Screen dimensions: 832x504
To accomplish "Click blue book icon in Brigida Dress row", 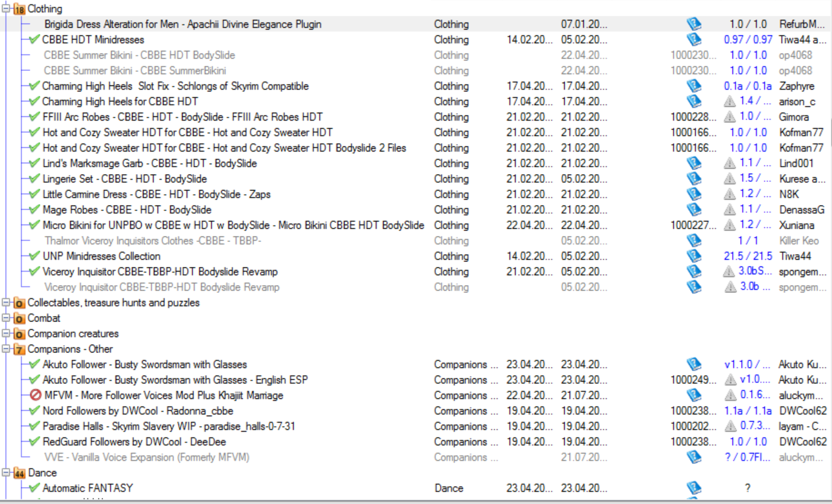I will tap(694, 24).
